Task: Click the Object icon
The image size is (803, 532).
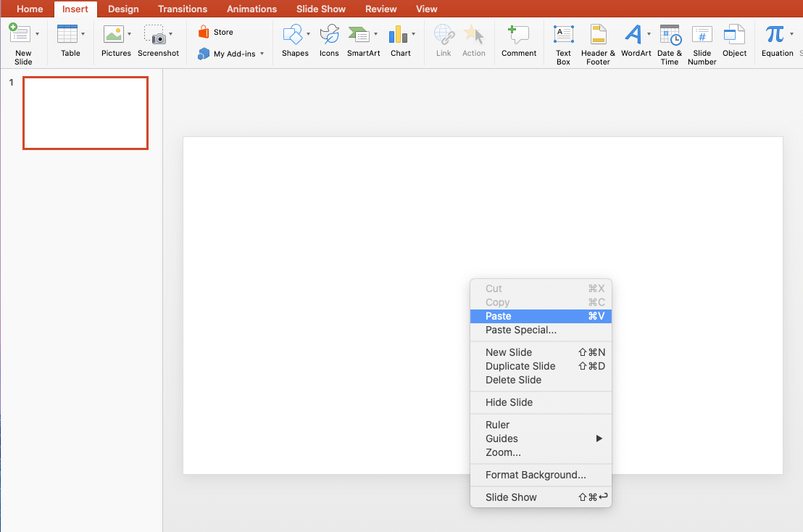Action: (x=734, y=34)
